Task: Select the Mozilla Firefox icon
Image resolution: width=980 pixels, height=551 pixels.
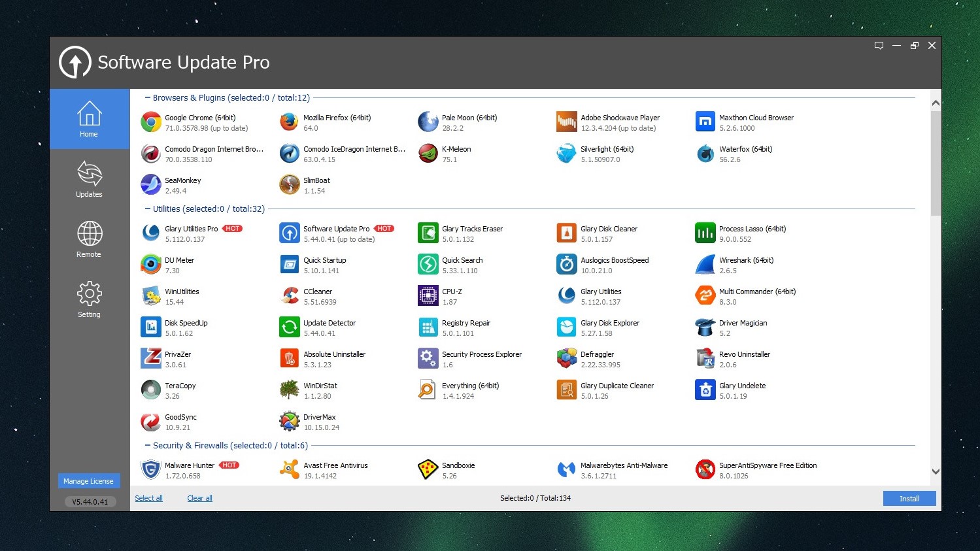Action: [x=290, y=122]
